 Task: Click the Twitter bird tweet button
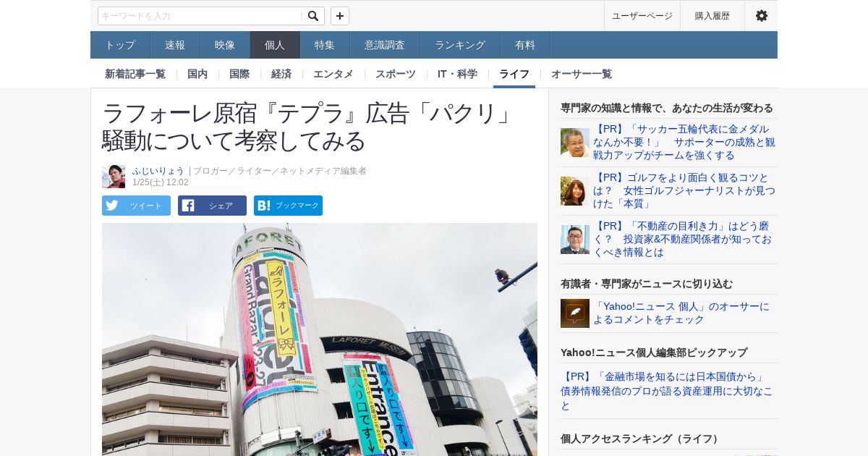click(x=136, y=206)
